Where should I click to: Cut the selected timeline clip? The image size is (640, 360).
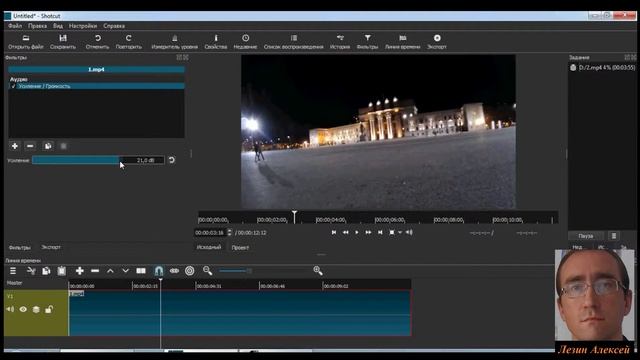pyautogui.click(x=31, y=271)
